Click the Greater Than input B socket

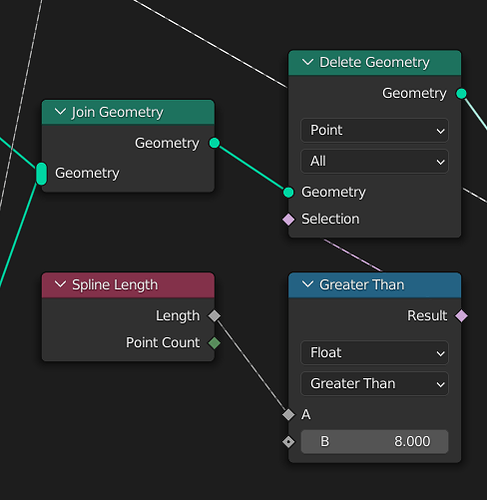[288, 442]
